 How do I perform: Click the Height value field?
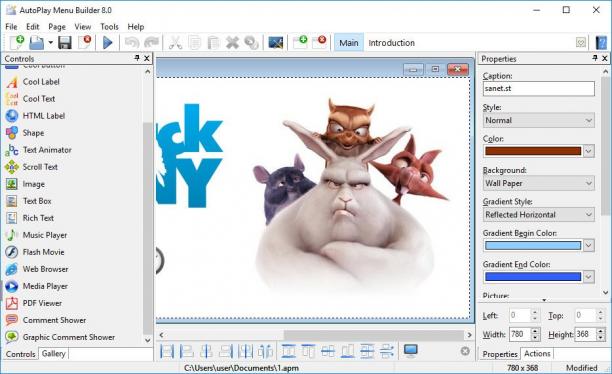coord(585,334)
